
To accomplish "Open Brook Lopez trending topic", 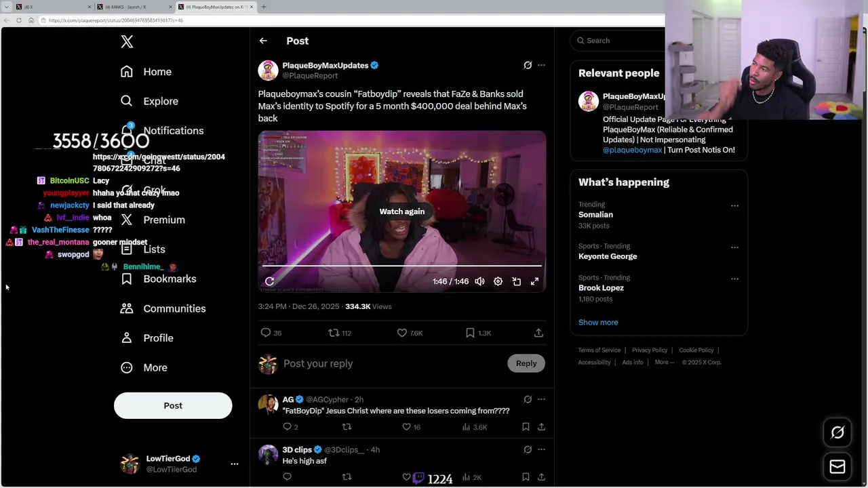I will coord(601,288).
